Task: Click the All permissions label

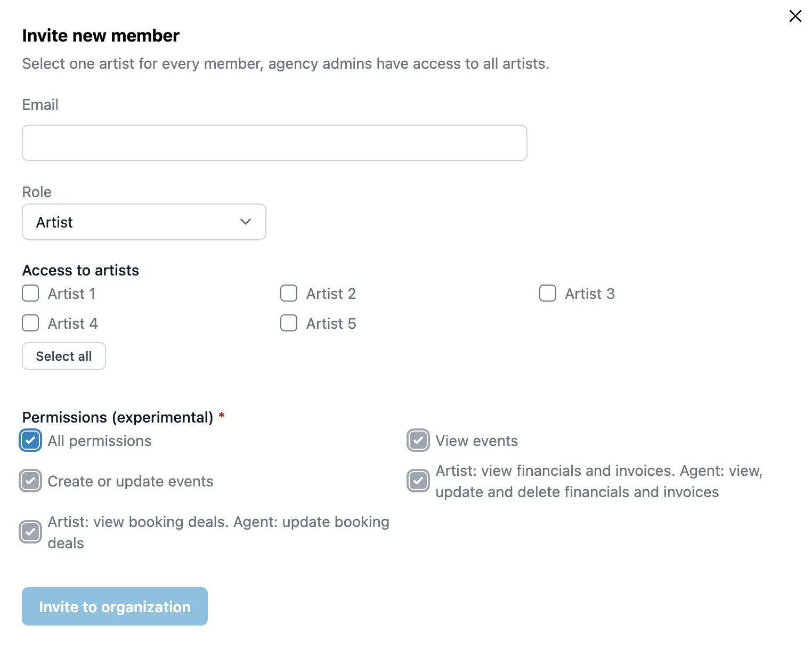Action: tap(100, 441)
